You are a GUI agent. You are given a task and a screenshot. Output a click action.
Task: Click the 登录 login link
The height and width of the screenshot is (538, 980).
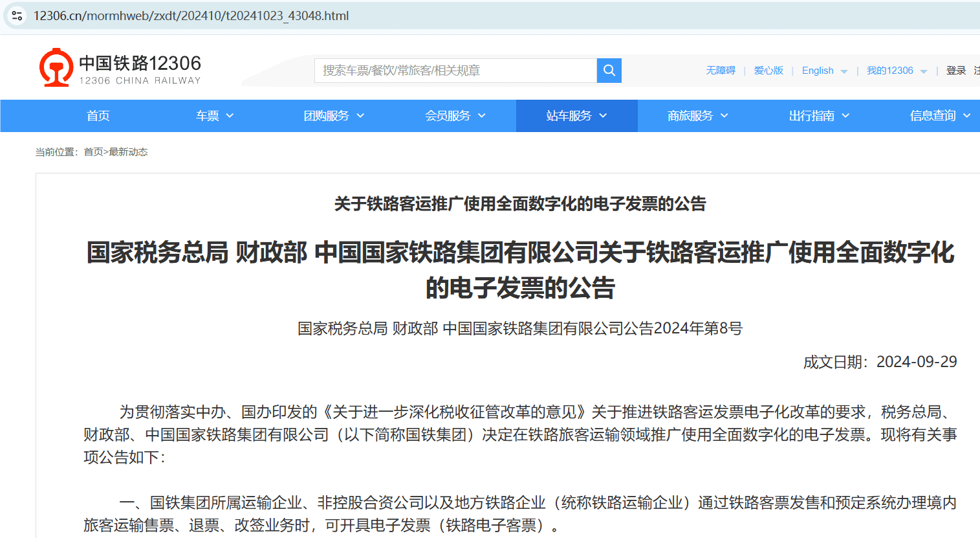pyautogui.click(x=956, y=71)
